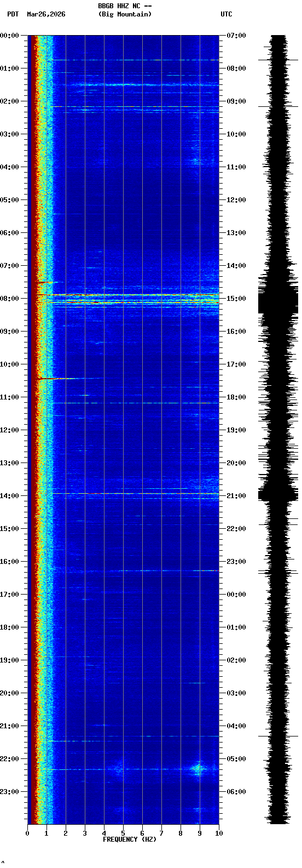Click the frequency axis tick label '10'
The image size is (302, 868).
(x=219, y=833)
